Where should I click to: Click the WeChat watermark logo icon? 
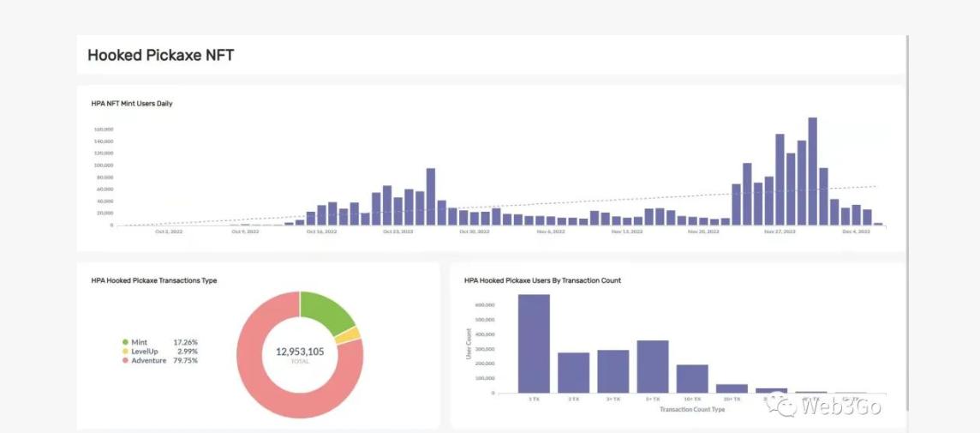781,405
